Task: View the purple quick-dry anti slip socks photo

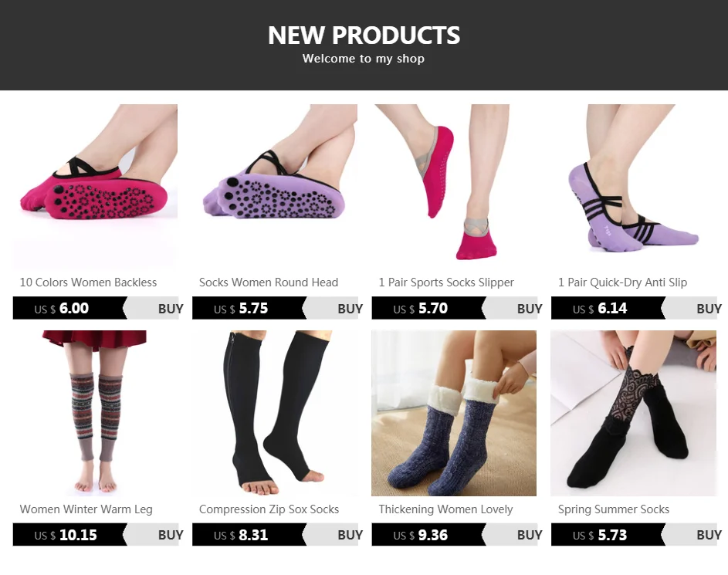Action: click(x=634, y=187)
